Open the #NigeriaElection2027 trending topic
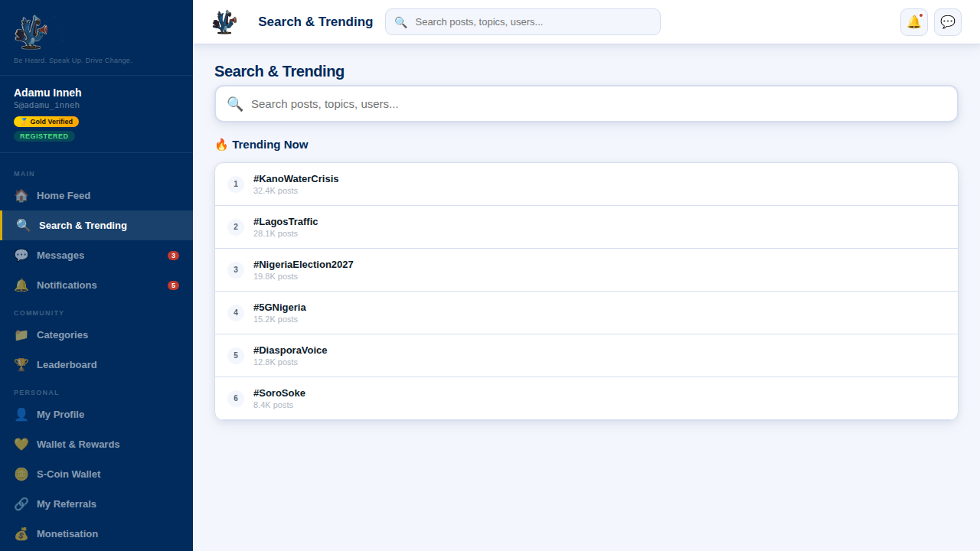This screenshot has height=551, width=980. pyautogui.click(x=586, y=270)
